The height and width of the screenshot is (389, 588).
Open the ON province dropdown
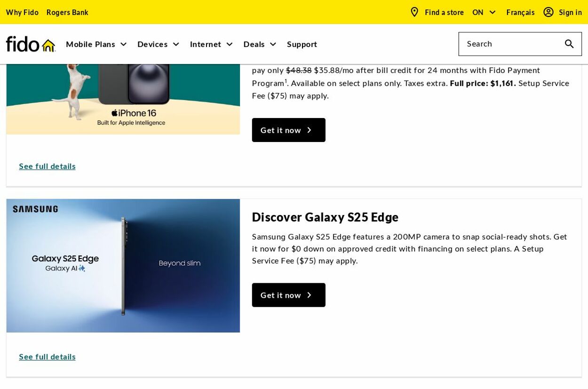(484, 12)
